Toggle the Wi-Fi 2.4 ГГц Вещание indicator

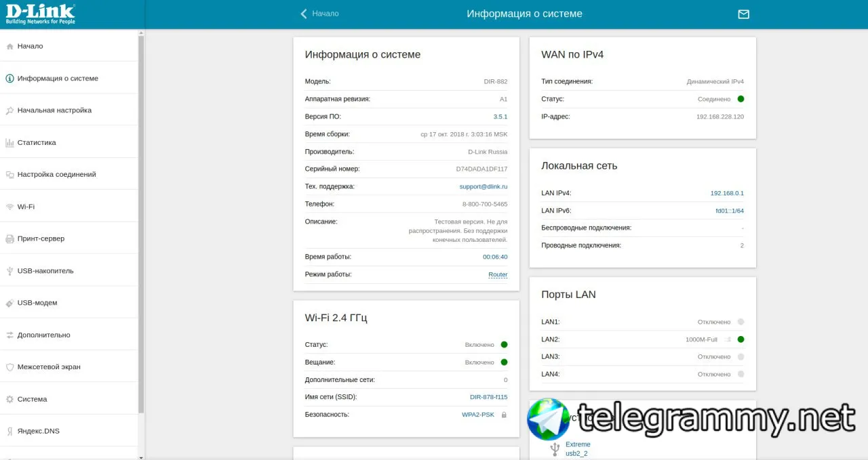[504, 362]
